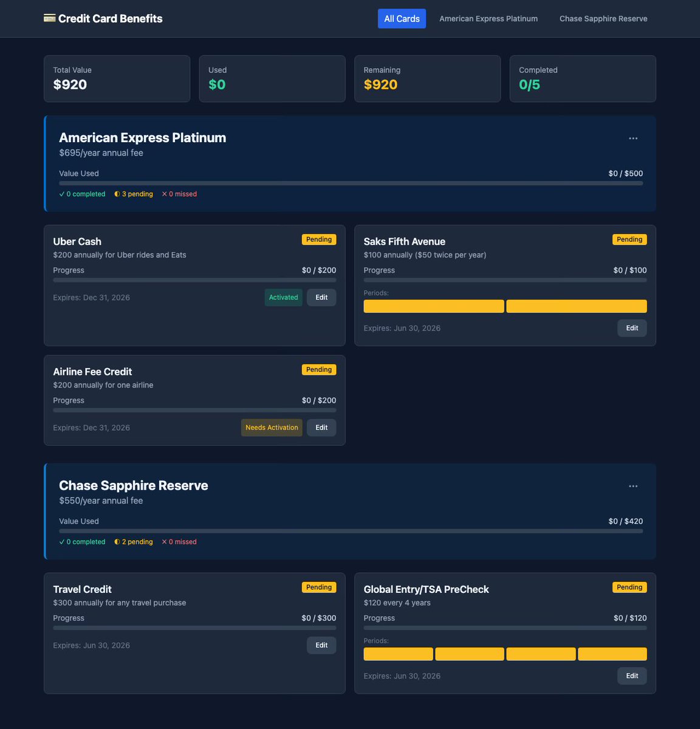Toggle Needs Activation on Airline Fee Credit
The height and width of the screenshot is (729, 700).
tap(272, 428)
